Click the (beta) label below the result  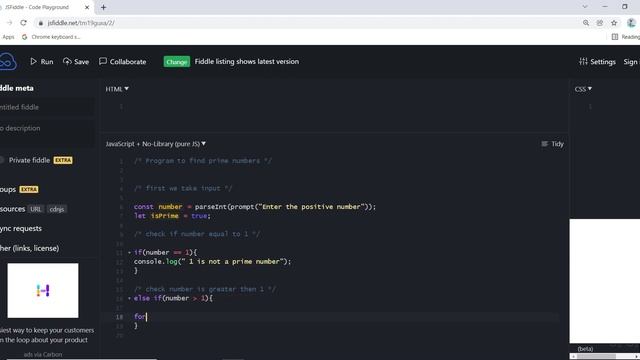click(585, 349)
